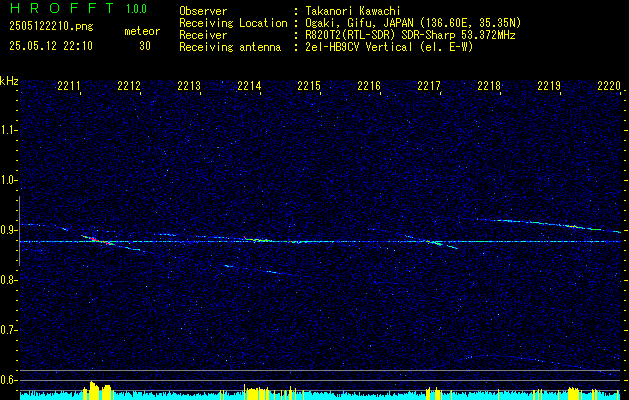
Task: Click the 2214 time axis marker
Action: click(x=249, y=86)
